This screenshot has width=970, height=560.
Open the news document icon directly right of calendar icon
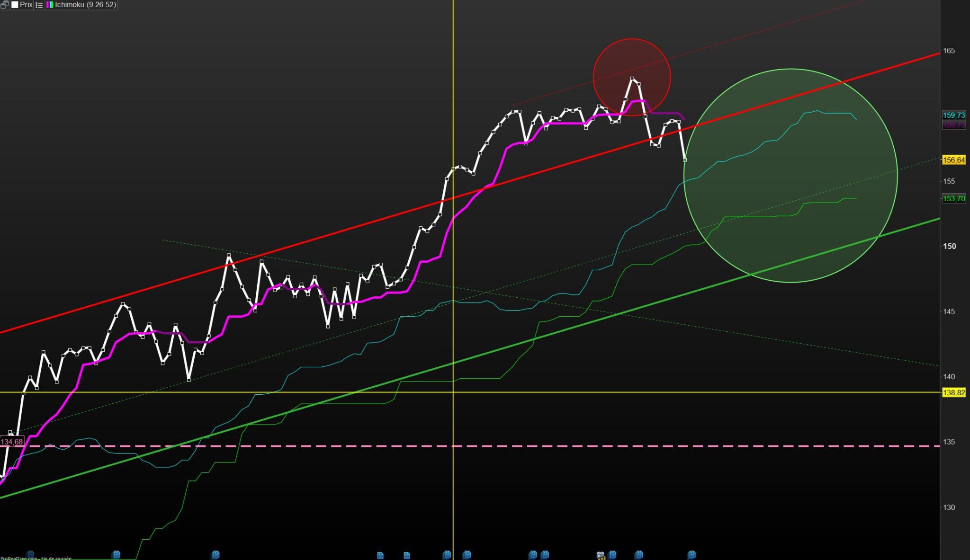click(612, 554)
